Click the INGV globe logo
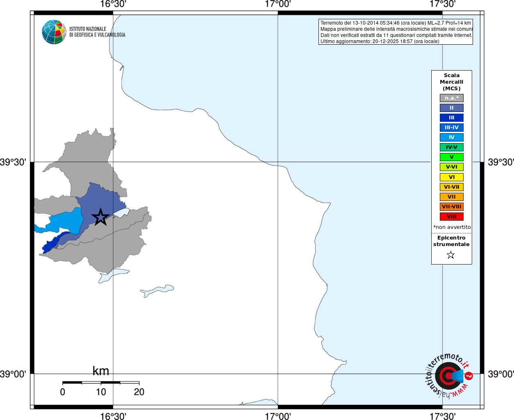This screenshot has width=514, height=420. [54, 32]
